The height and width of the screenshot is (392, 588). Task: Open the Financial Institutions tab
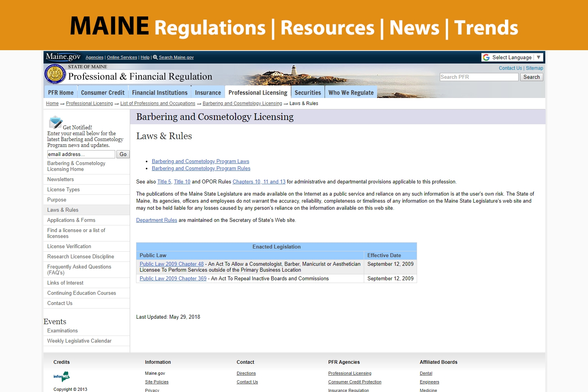click(x=160, y=93)
